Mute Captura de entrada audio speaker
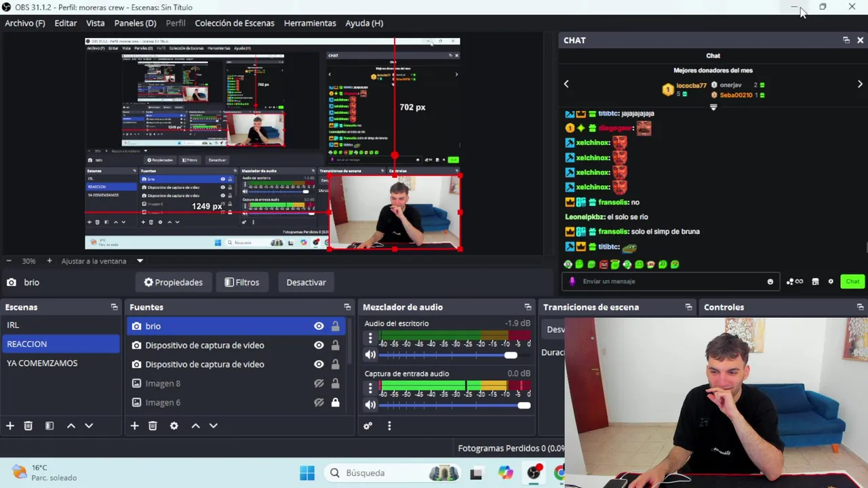This screenshot has width=868, height=488. (370, 405)
